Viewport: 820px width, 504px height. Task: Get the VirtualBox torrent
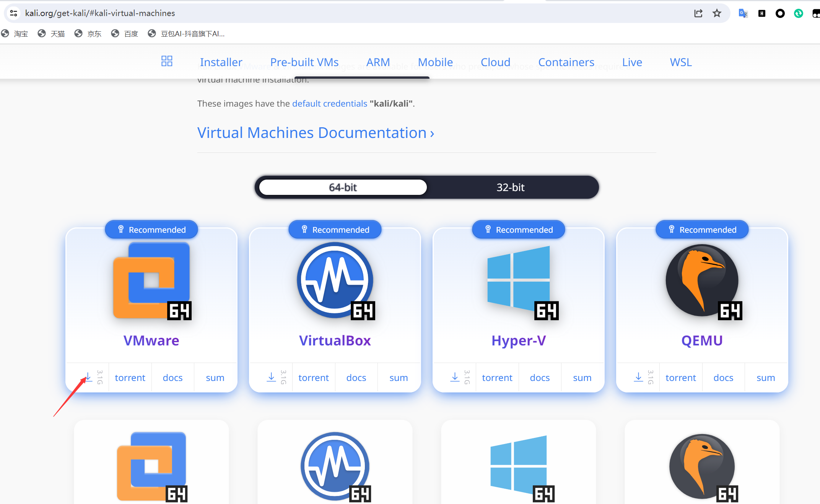click(314, 378)
